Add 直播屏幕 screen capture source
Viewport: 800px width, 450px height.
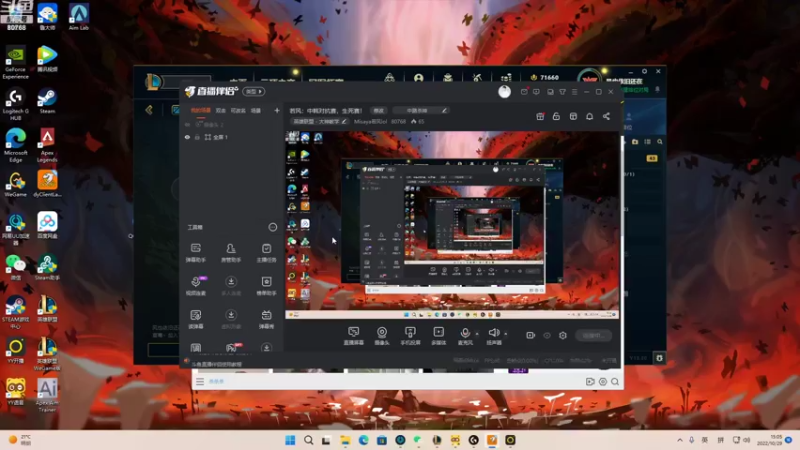point(354,336)
